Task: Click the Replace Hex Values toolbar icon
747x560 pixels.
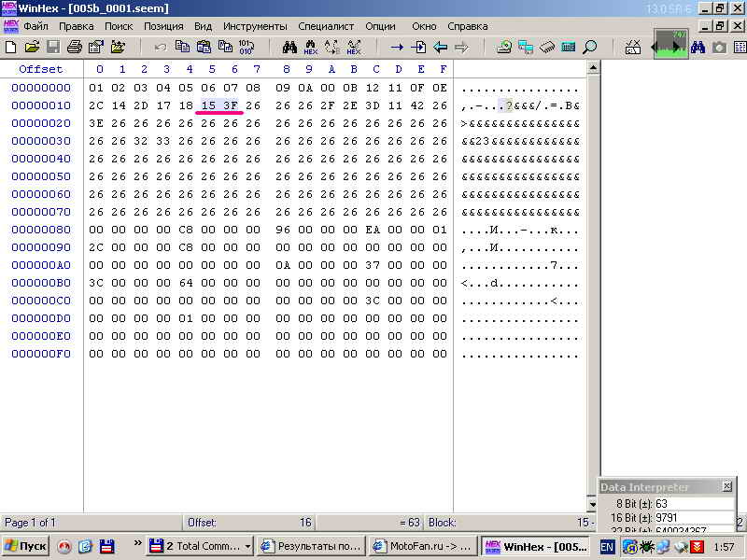Action: (x=354, y=47)
